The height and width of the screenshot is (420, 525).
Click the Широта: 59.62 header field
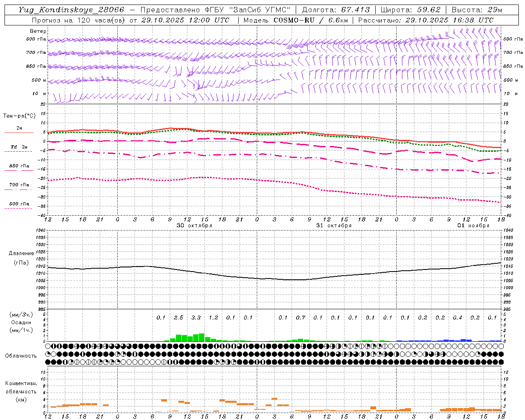[x=411, y=10]
